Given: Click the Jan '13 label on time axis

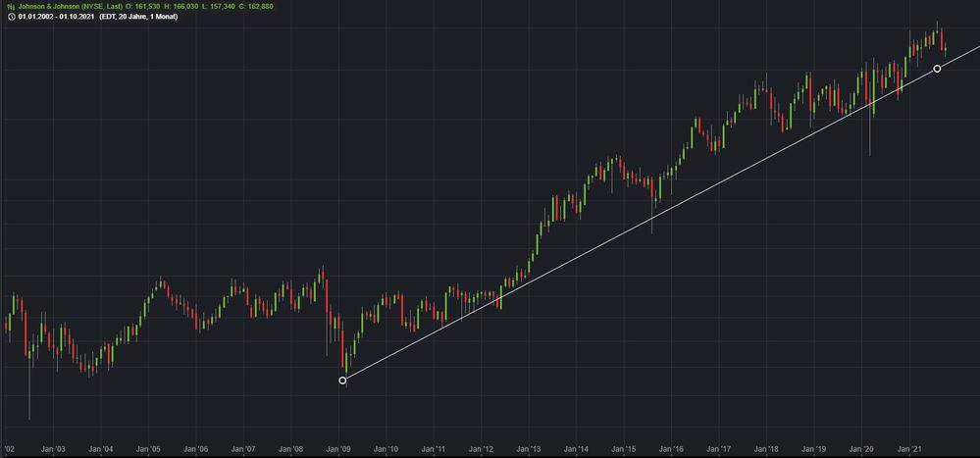Looking at the screenshot, I should click(529, 449).
